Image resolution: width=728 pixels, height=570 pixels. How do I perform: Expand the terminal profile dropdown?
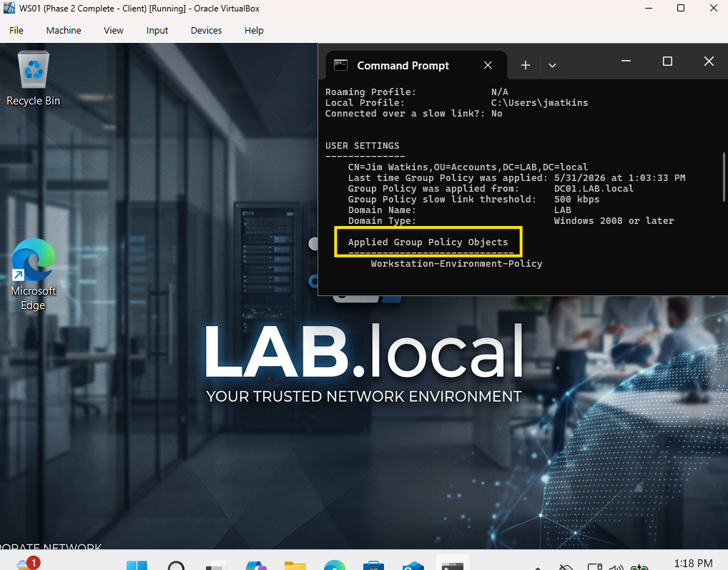point(552,66)
